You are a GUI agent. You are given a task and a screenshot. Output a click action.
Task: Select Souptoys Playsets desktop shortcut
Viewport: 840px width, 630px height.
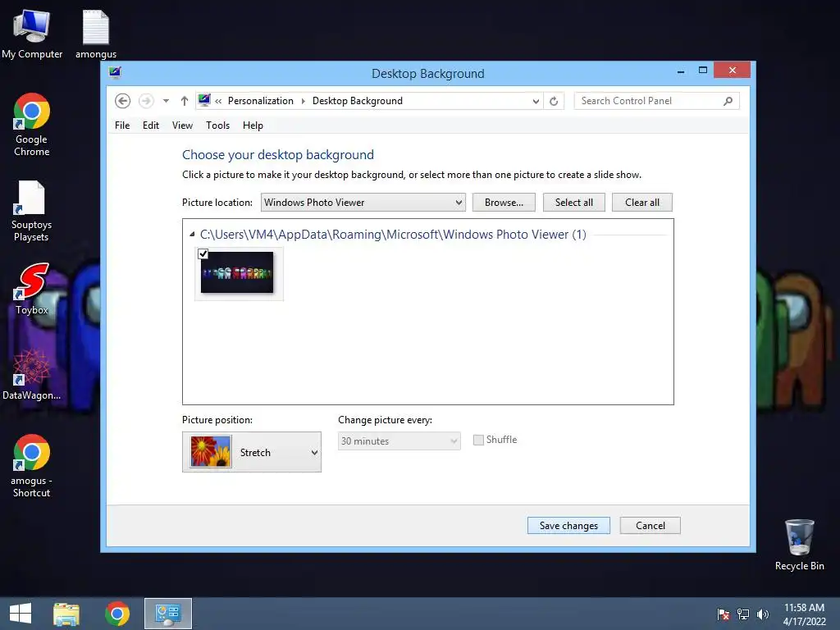coord(32,211)
